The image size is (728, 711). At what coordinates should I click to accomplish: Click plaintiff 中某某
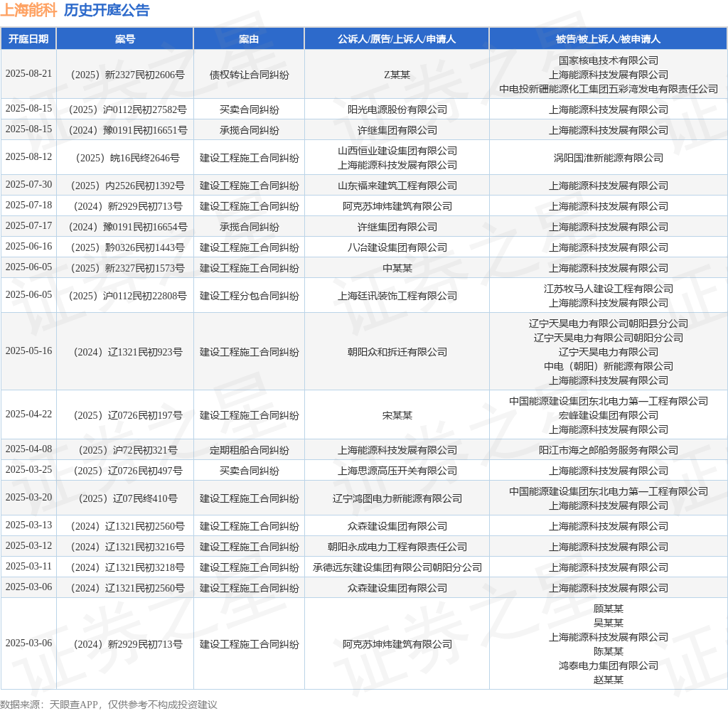[397, 269]
